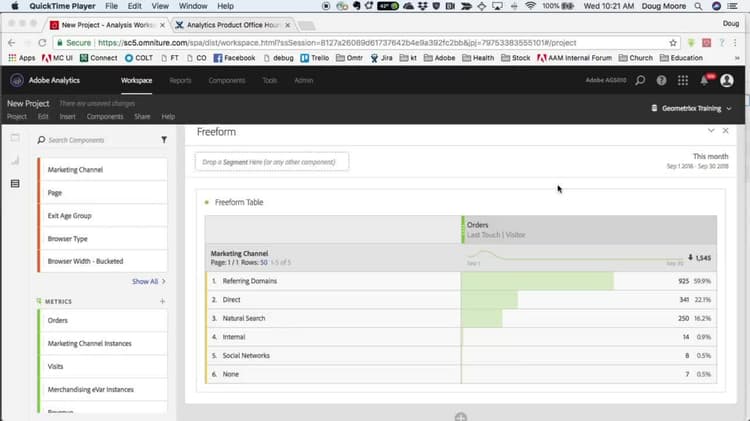Open the Jira bookmark

pos(382,58)
